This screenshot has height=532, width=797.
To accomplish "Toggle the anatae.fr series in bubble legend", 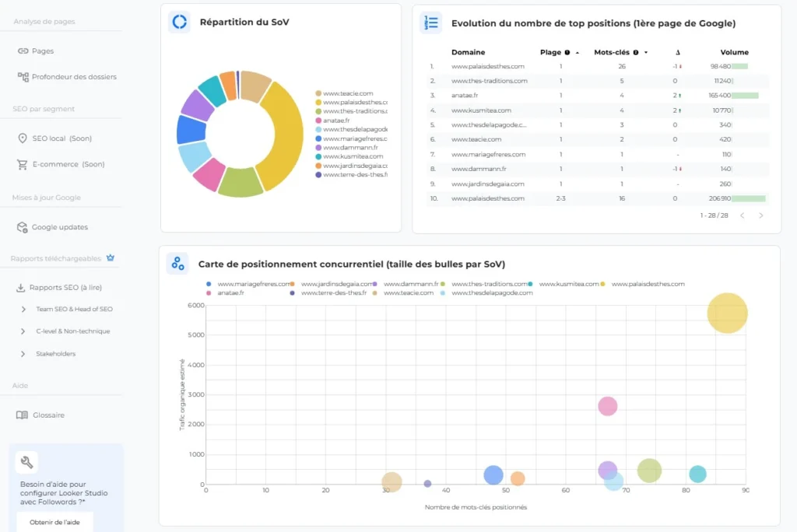I will pyautogui.click(x=230, y=293).
